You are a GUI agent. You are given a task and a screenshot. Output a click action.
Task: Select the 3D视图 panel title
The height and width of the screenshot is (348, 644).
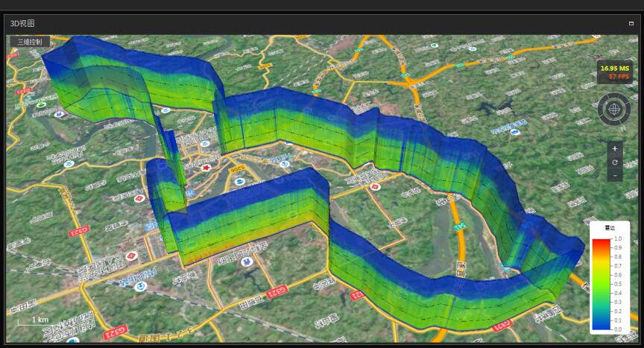(x=22, y=24)
